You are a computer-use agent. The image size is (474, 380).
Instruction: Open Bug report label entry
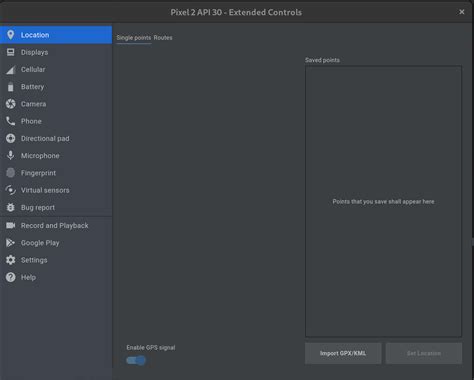coord(38,208)
